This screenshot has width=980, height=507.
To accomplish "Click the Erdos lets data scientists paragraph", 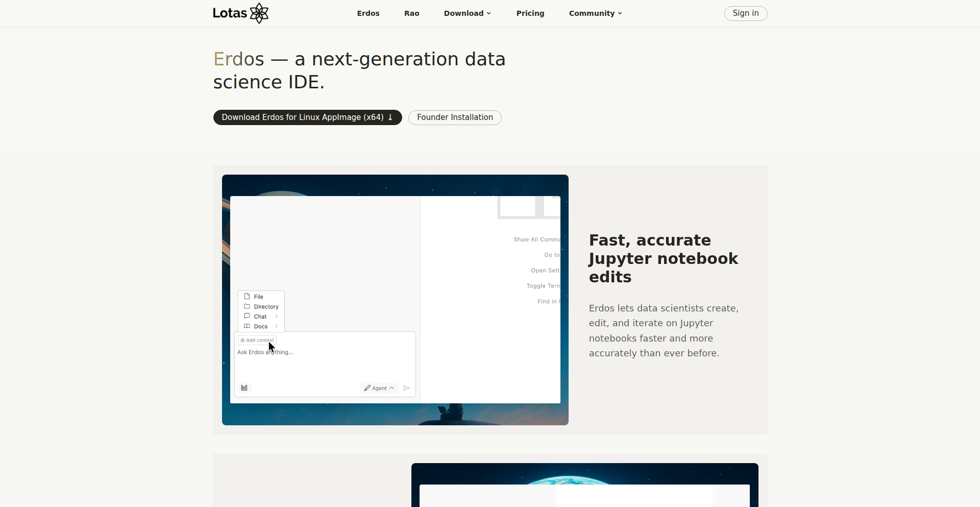I will (x=664, y=331).
